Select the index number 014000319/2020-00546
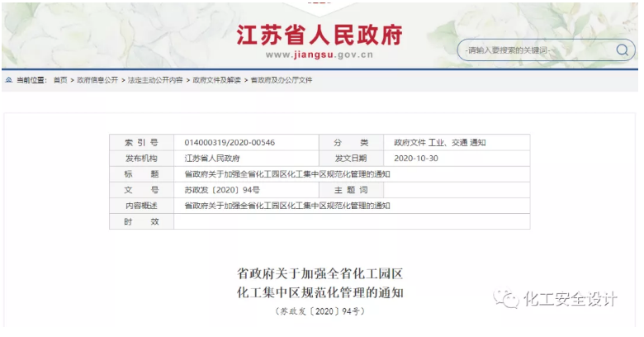The image size is (644, 337). (x=230, y=142)
